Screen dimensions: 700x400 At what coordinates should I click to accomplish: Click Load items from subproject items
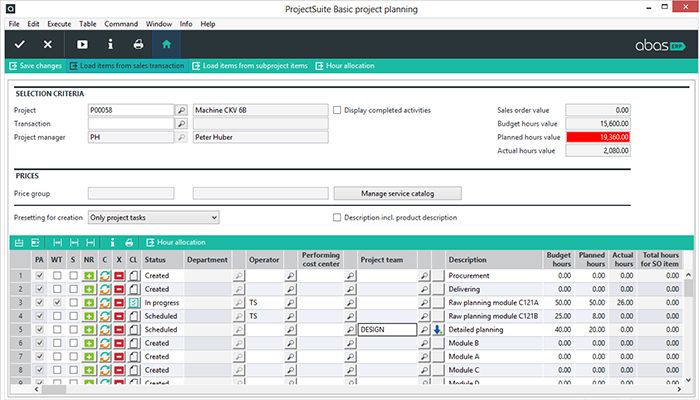(x=249, y=66)
